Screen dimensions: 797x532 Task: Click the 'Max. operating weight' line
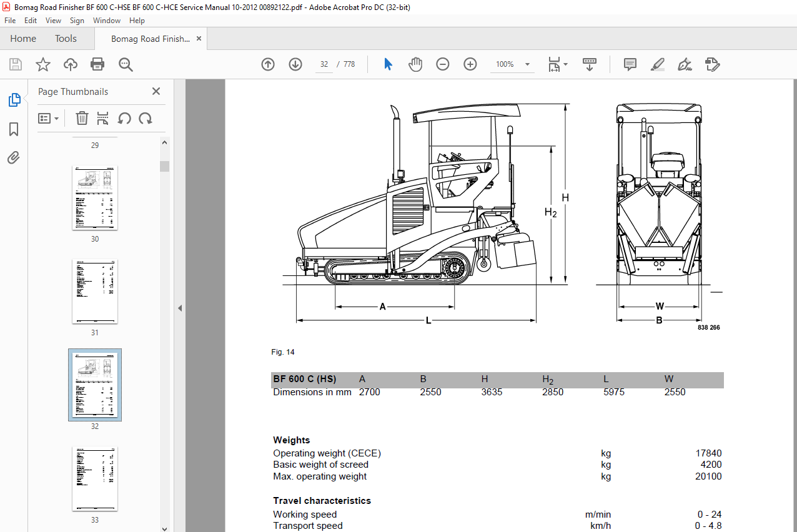coord(320,476)
